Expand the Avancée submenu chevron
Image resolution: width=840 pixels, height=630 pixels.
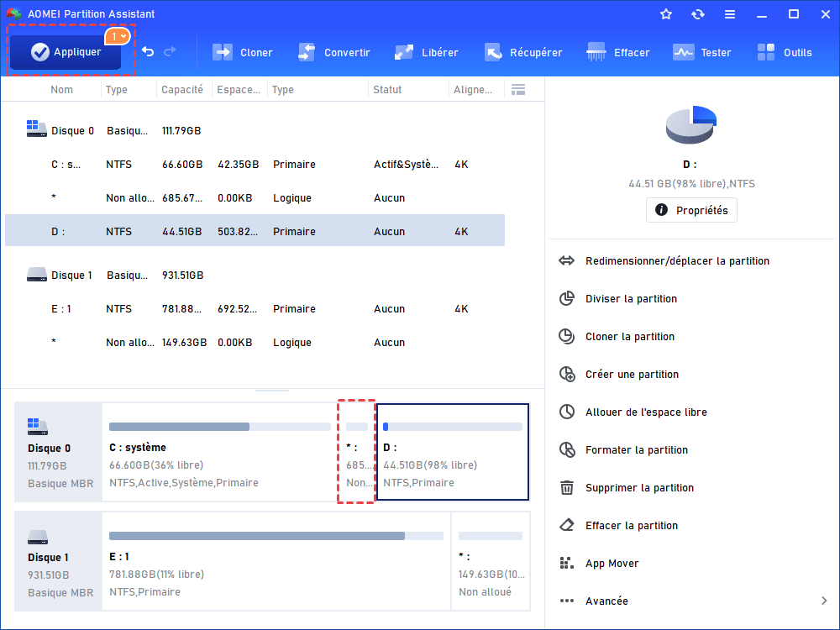pos(824,601)
